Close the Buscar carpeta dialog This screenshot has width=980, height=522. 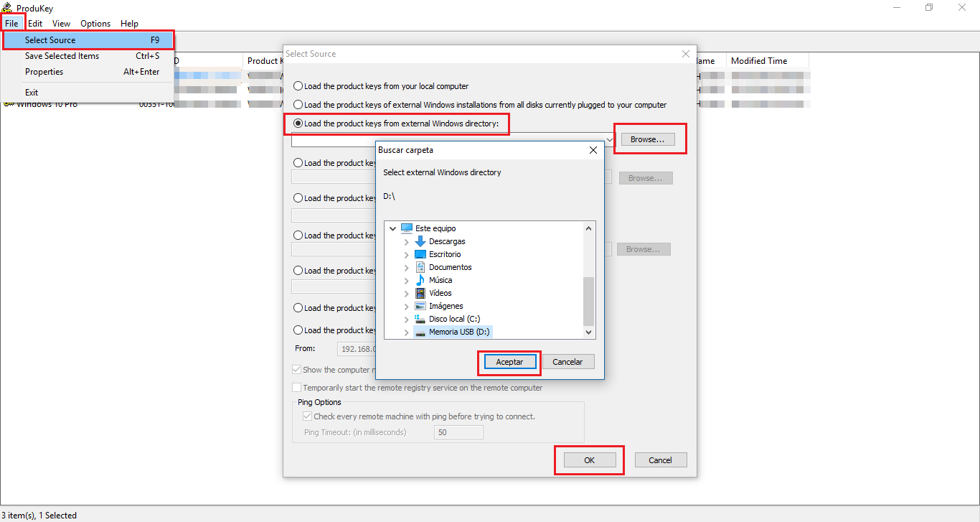pos(593,150)
